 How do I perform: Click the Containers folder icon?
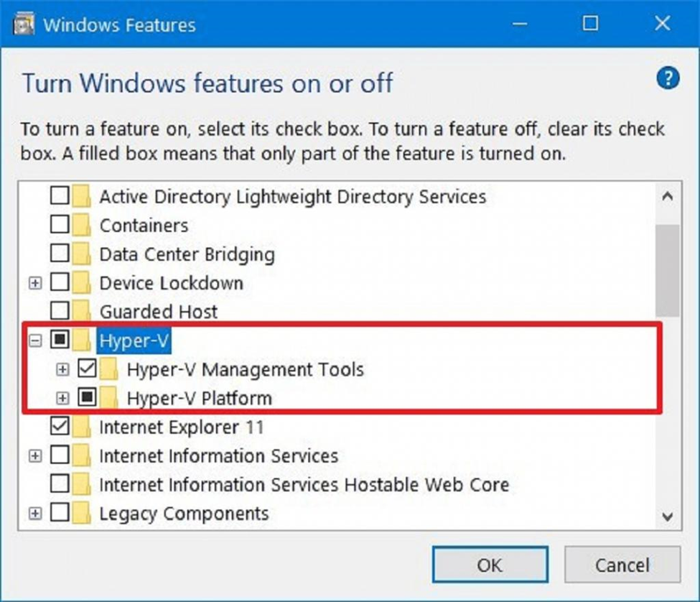[83, 226]
